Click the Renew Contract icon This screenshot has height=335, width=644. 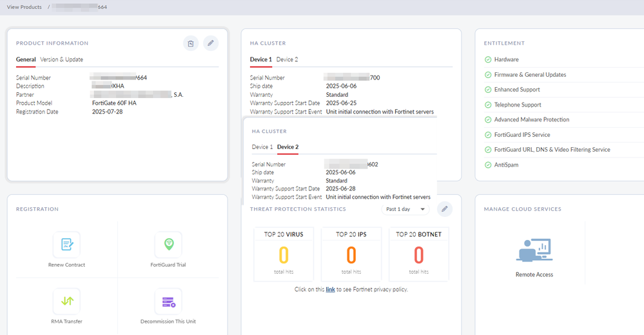tap(66, 245)
